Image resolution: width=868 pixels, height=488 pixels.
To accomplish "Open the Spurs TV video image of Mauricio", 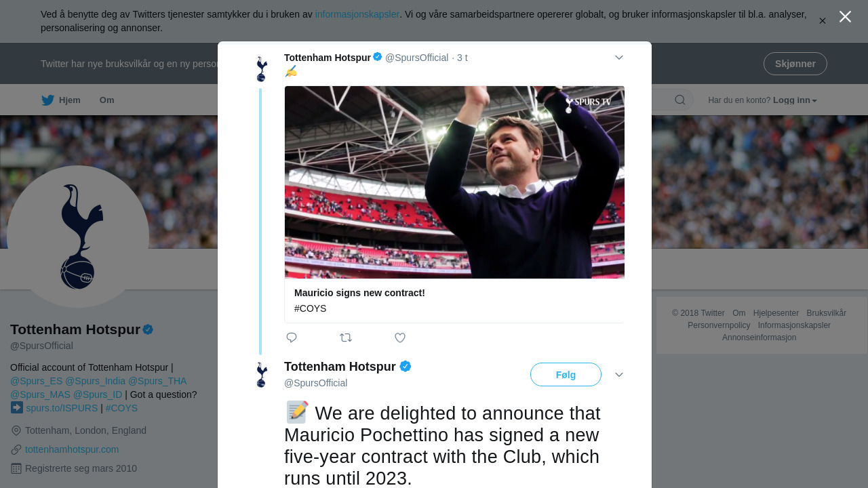I will pyautogui.click(x=454, y=182).
